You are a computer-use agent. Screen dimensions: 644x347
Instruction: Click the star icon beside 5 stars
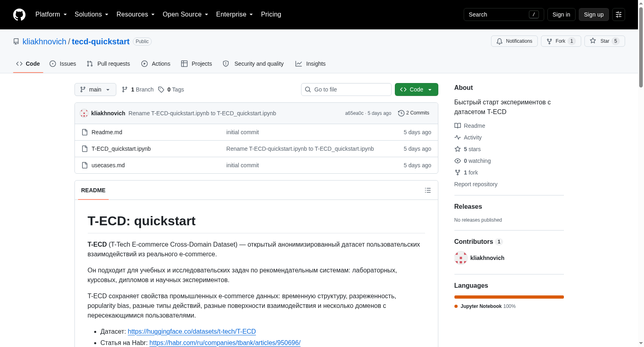[458, 149]
